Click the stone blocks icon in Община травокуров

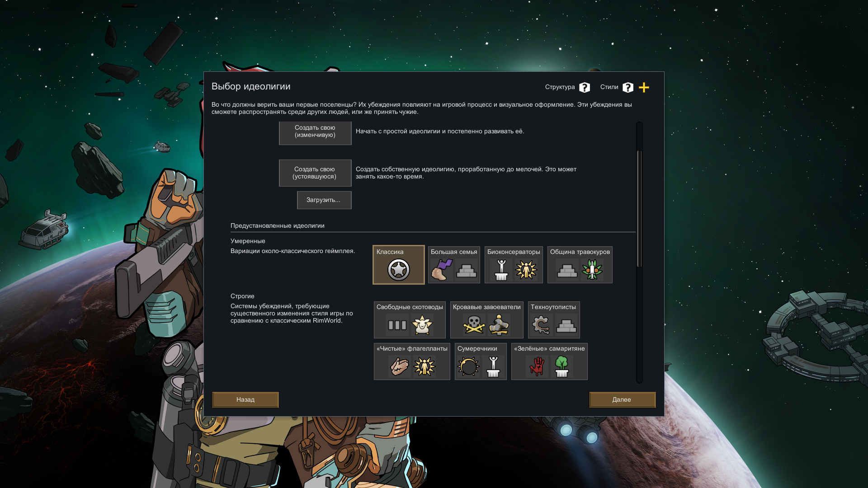[x=567, y=270]
